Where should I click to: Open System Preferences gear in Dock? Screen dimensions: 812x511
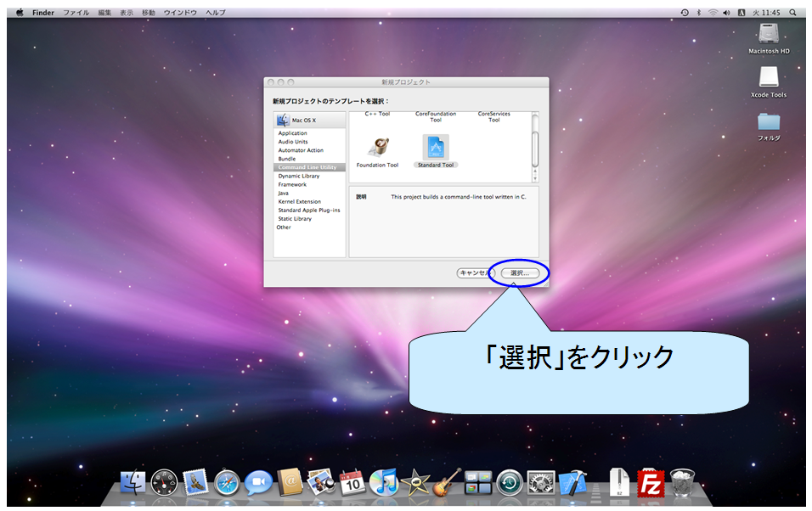541,482
